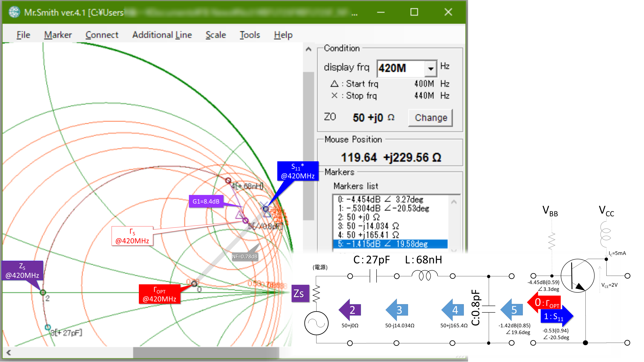Open the Help menu
This screenshot has height=362, width=644.
coord(283,35)
